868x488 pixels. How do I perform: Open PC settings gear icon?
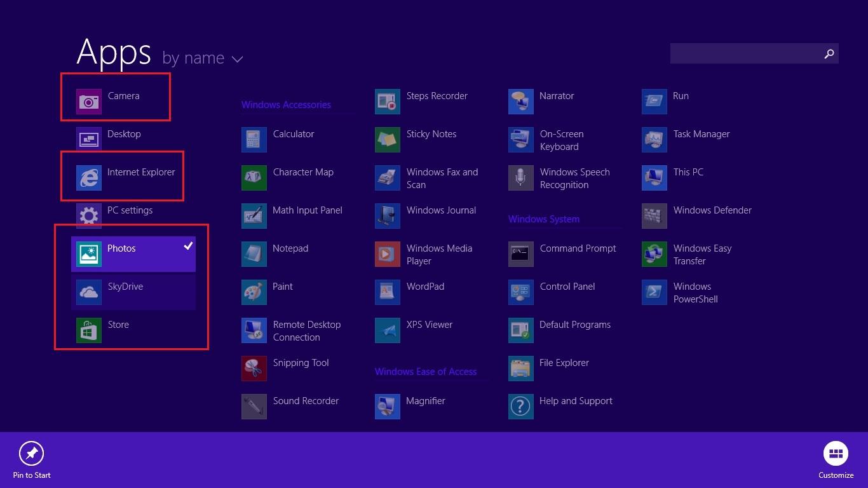pos(89,216)
